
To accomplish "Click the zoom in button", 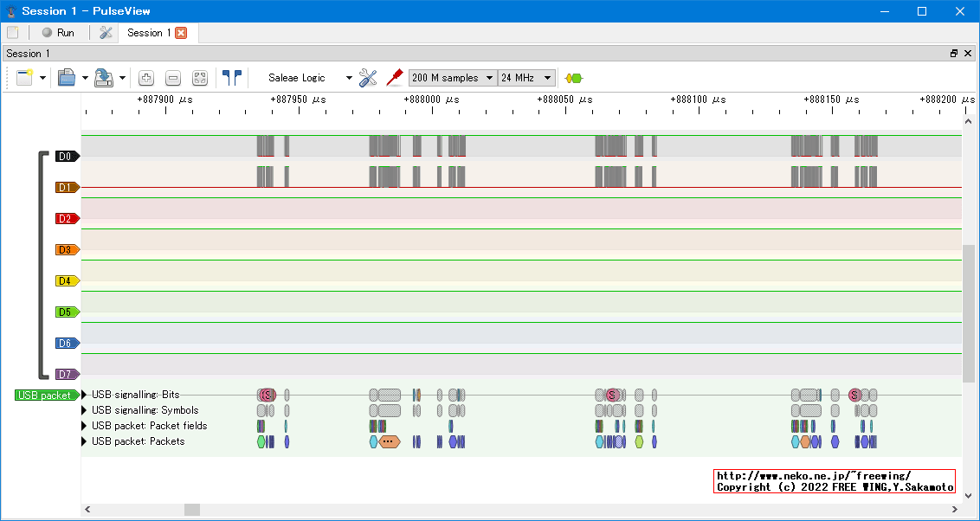I will click(x=146, y=78).
